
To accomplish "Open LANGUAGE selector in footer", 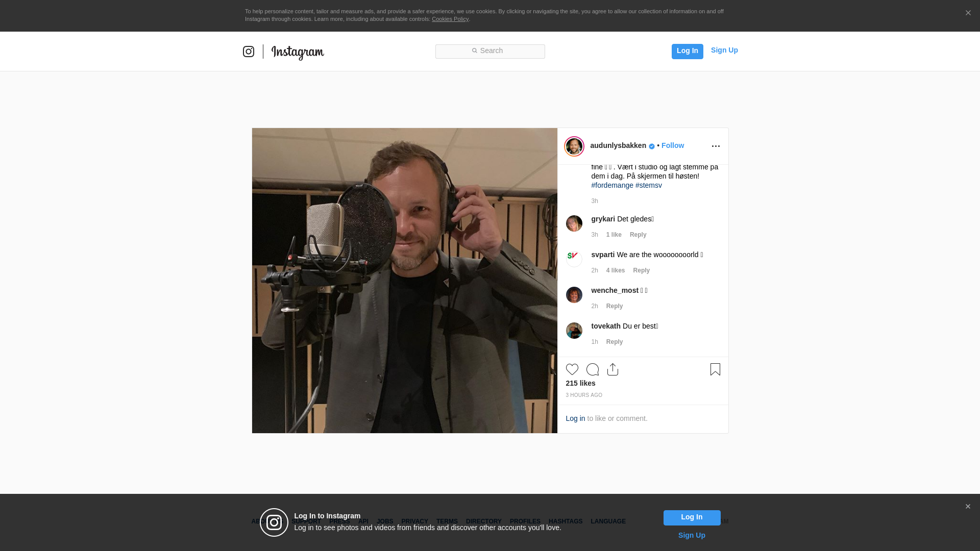I will click(608, 521).
